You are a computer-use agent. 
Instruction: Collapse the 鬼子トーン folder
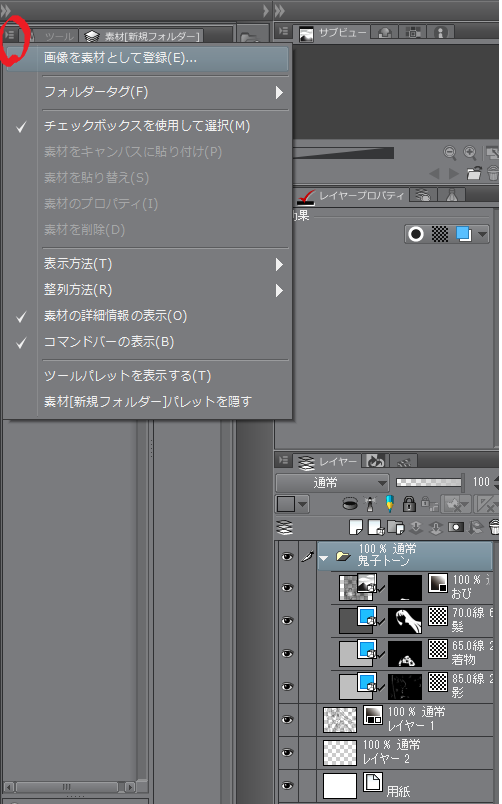click(x=324, y=557)
